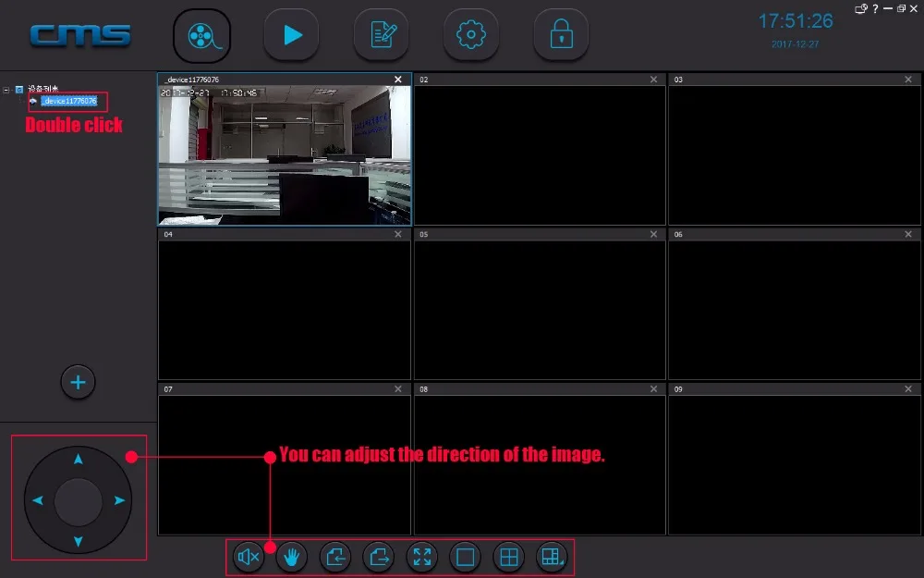Click the PTZ center circle
924x578 pixels.
click(79, 501)
